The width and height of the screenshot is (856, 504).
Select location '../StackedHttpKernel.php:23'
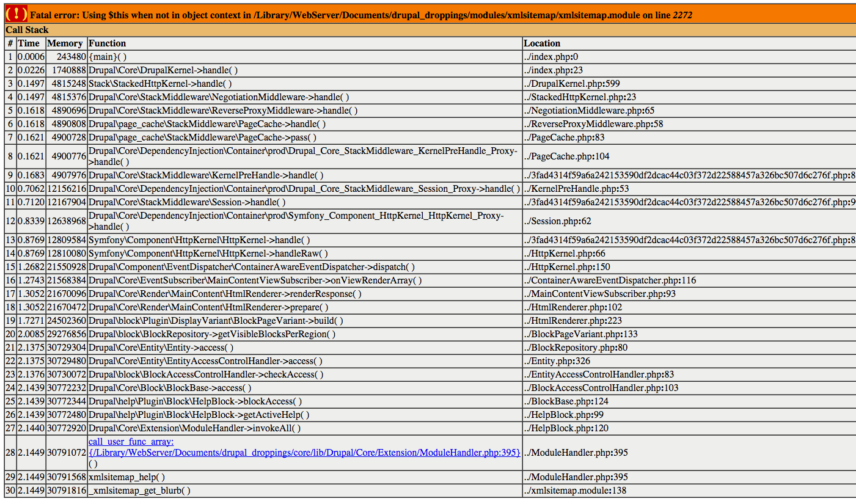pos(580,97)
